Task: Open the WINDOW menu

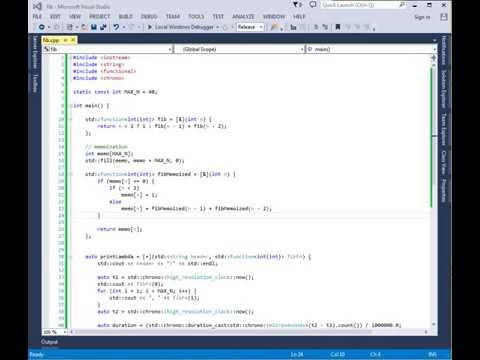Action: point(274,16)
